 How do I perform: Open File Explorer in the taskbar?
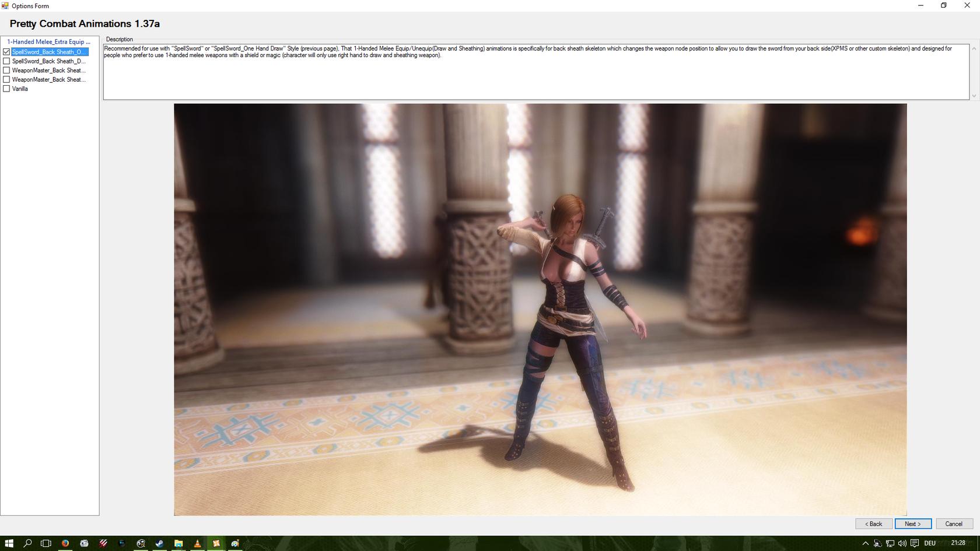point(178,543)
